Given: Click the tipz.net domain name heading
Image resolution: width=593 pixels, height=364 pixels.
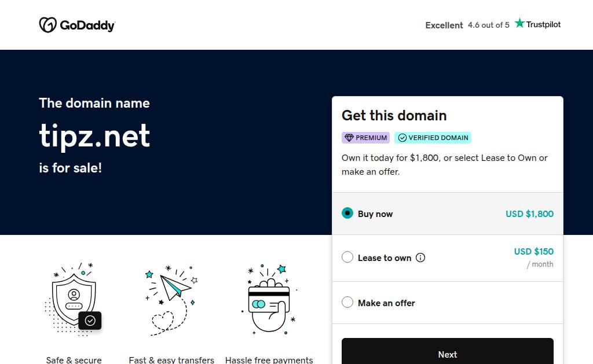Looking at the screenshot, I should tap(94, 135).
